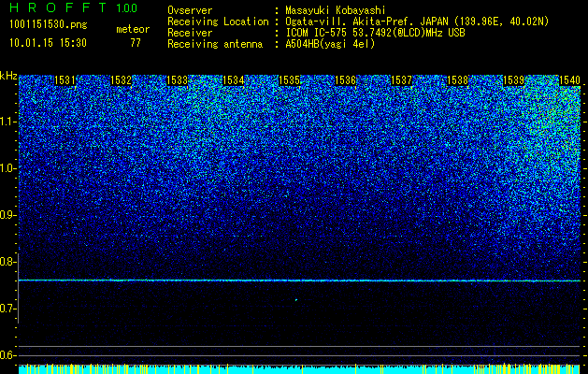Click the 1535 time marker
Screen dimensions: 588x374
(289, 80)
